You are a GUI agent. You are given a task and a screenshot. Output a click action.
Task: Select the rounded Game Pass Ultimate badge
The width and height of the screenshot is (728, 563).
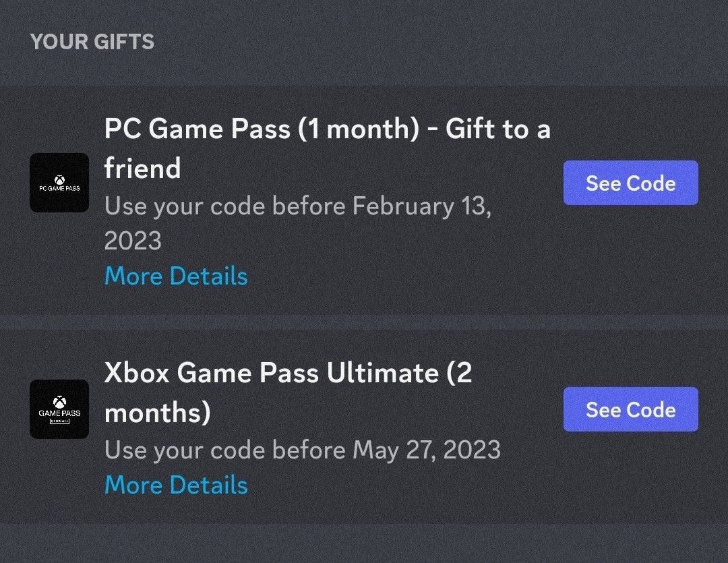59,409
